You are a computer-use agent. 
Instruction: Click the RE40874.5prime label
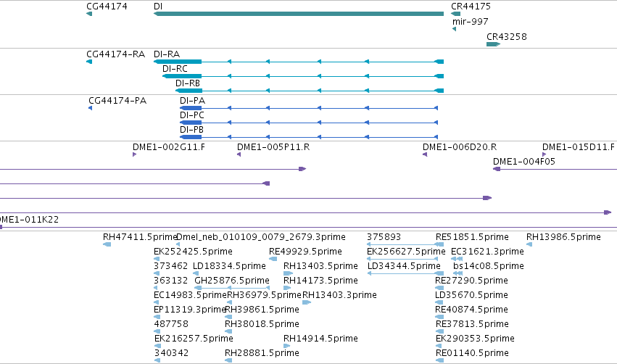click(x=471, y=310)
